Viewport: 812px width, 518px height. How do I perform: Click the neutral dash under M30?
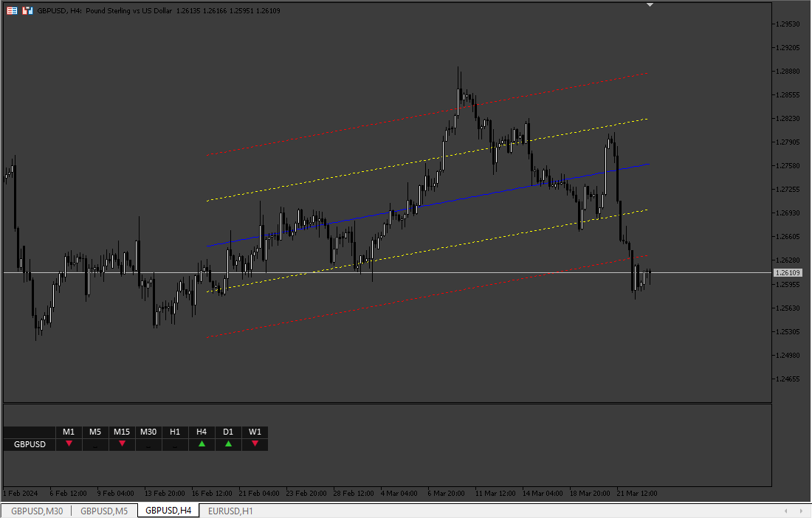tap(148, 446)
